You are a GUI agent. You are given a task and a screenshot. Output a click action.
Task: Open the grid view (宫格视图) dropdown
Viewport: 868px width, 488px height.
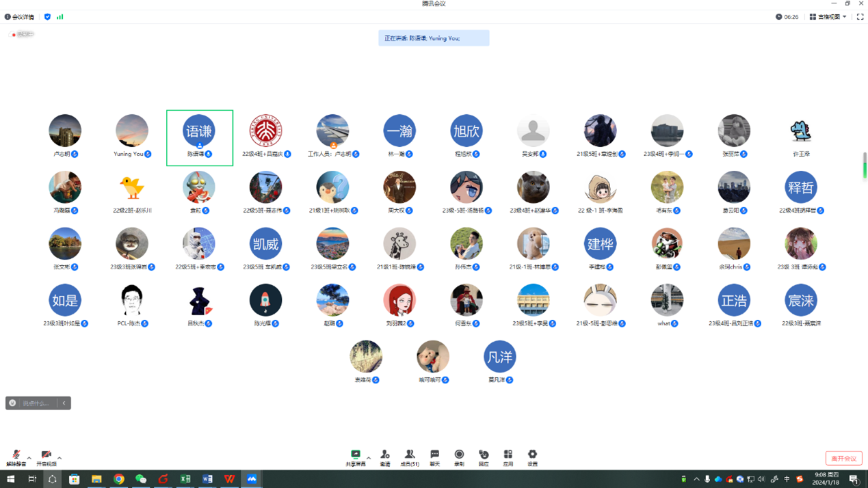coord(828,17)
